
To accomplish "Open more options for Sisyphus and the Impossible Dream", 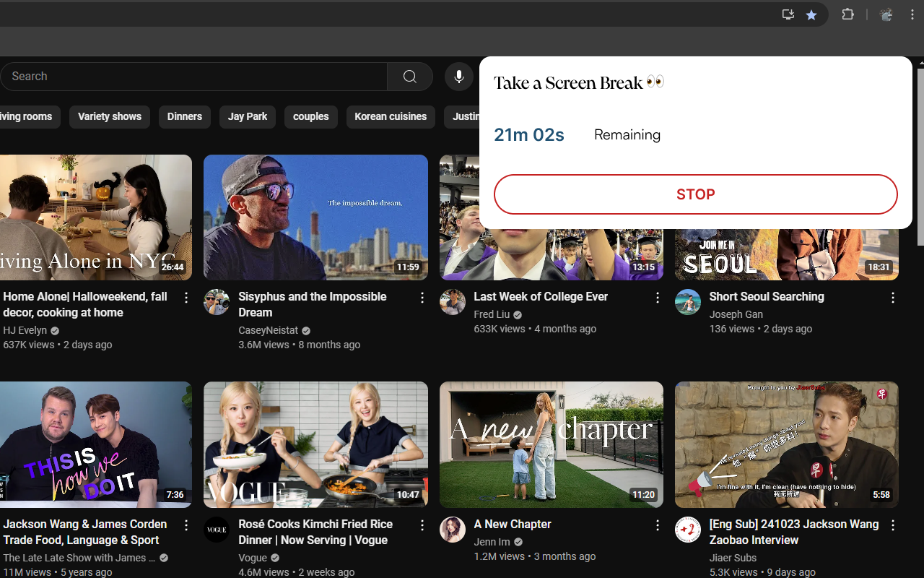I will [422, 298].
